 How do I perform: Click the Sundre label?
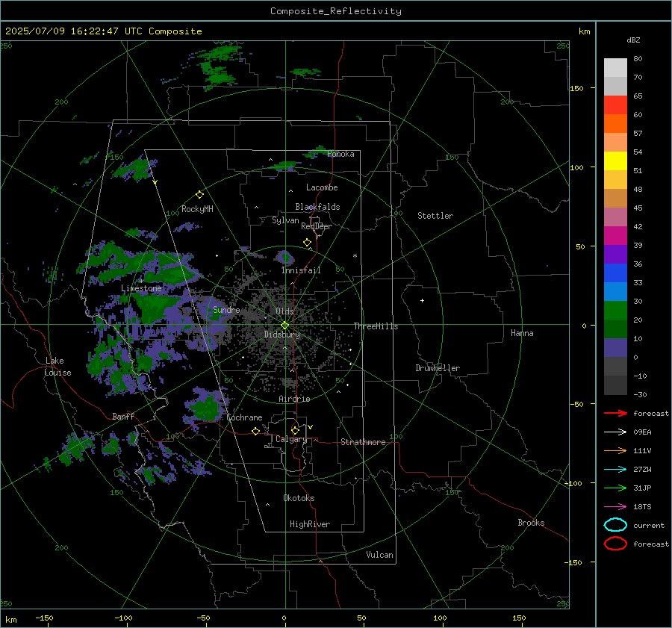tap(226, 310)
